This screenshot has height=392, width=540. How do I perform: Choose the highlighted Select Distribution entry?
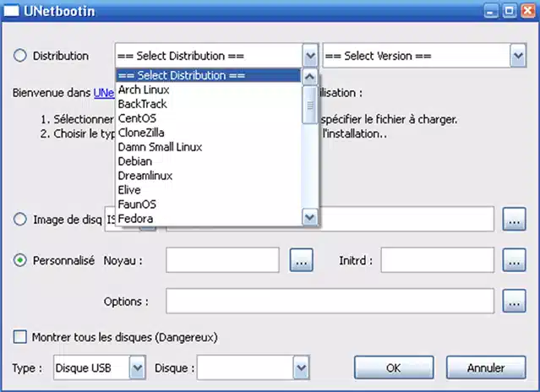pos(209,75)
